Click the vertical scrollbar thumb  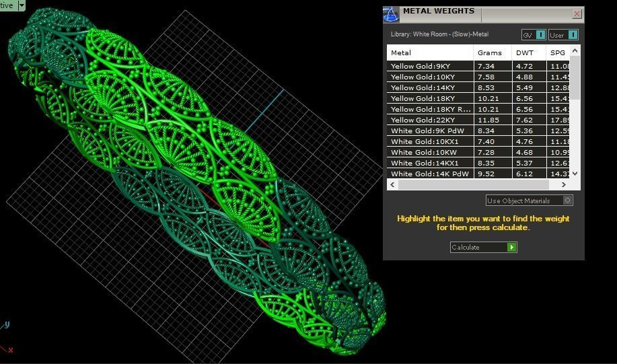(x=575, y=77)
